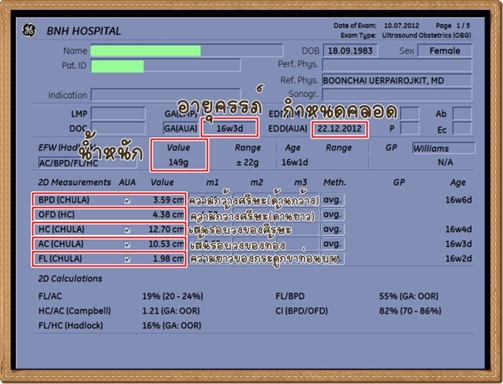Image resolution: width=503 pixels, height=384 pixels.
Task: Toggle the HC (CHULA) AUA checkbox
Action: [127, 230]
